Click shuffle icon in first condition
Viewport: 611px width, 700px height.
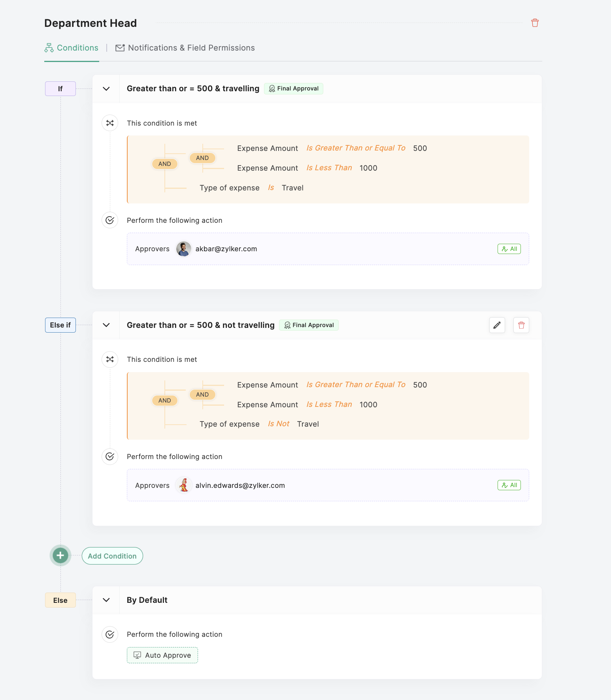click(x=110, y=123)
